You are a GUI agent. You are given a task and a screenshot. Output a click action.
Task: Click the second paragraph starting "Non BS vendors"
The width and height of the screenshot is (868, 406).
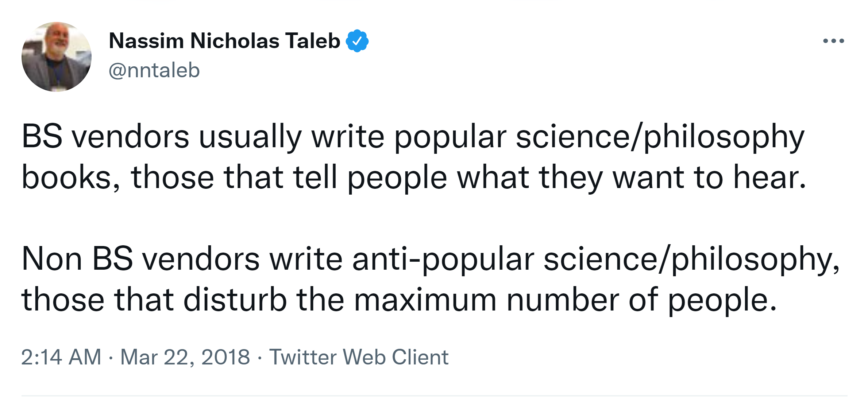[x=431, y=279]
